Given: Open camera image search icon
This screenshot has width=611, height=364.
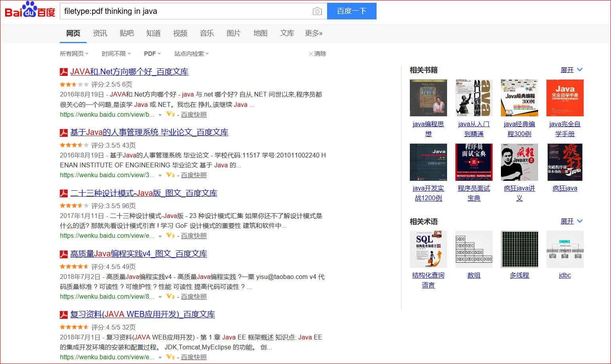Looking at the screenshot, I should click(x=317, y=11).
